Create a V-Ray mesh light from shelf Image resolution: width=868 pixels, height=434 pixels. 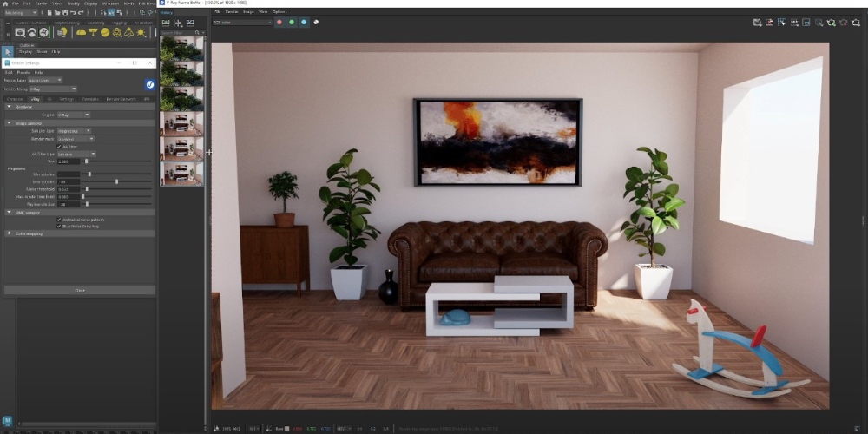[x=117, y=33]
